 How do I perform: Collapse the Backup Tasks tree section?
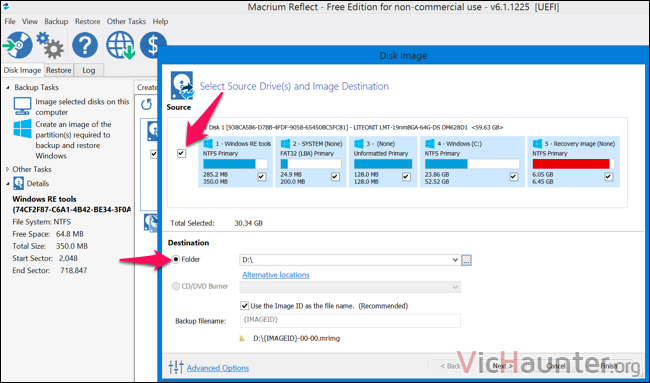(x=7, y=87)
